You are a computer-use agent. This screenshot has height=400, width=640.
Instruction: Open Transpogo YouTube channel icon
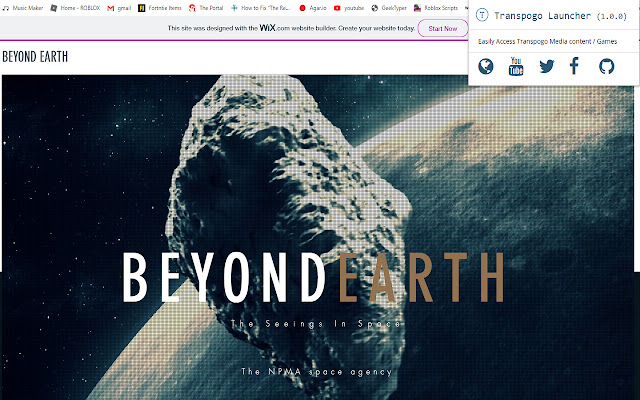point(516,67)
